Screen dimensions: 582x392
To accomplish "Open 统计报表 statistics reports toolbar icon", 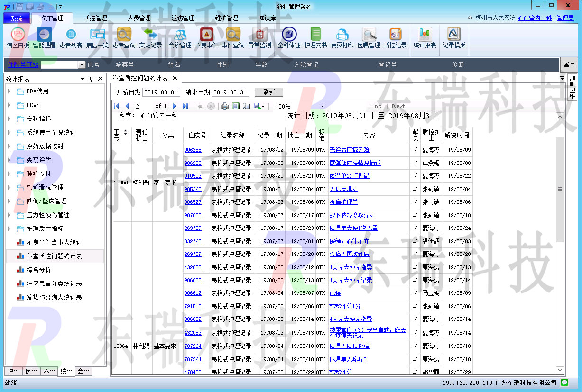I will point(425,38).
